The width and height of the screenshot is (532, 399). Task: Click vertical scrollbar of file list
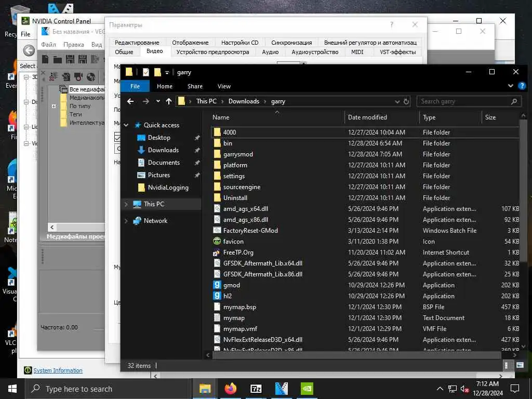[523, 190]
